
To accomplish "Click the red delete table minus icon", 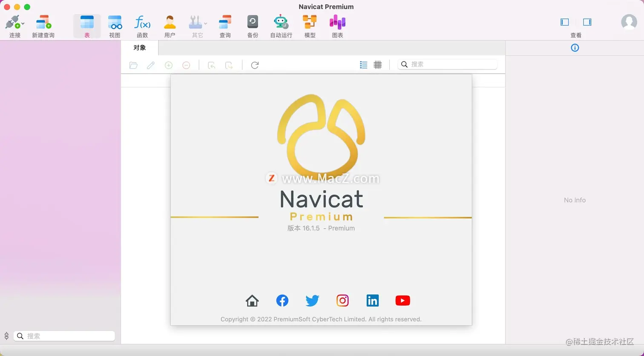I will click(186, 65).
